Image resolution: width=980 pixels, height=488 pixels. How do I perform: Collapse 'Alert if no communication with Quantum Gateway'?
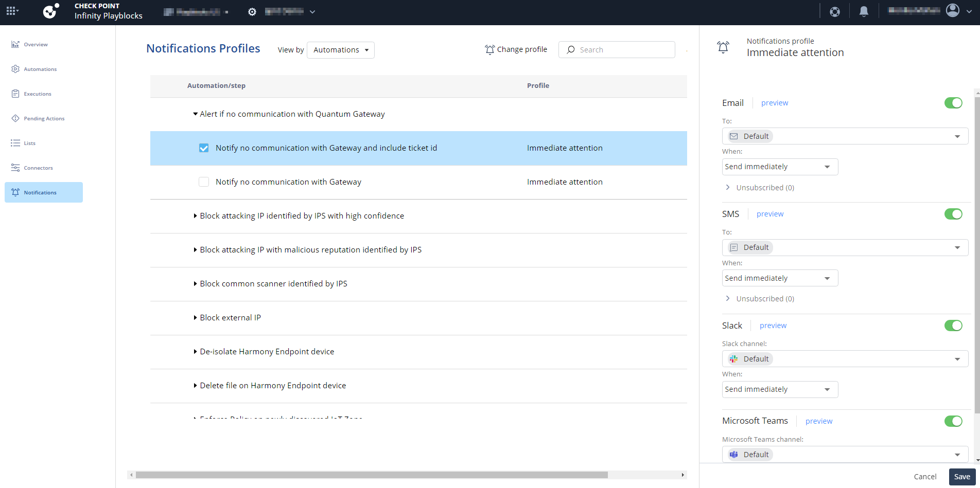coord(196,114)
